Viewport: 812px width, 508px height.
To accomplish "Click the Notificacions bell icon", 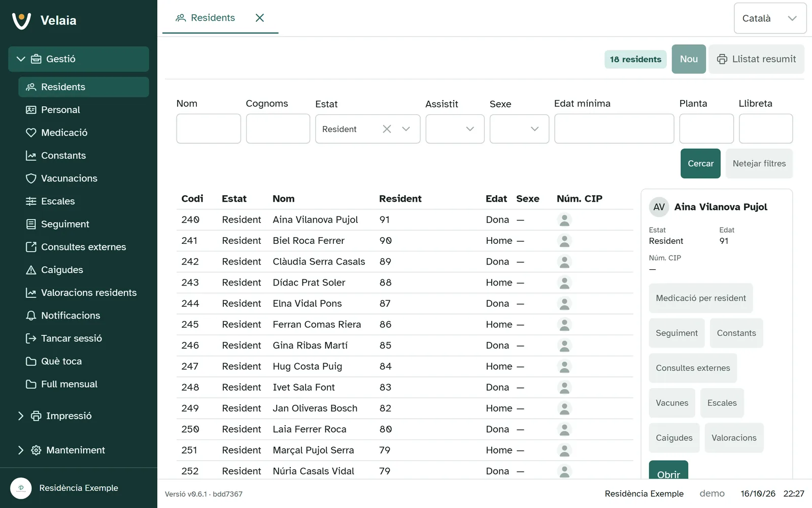I will [31, 315].
